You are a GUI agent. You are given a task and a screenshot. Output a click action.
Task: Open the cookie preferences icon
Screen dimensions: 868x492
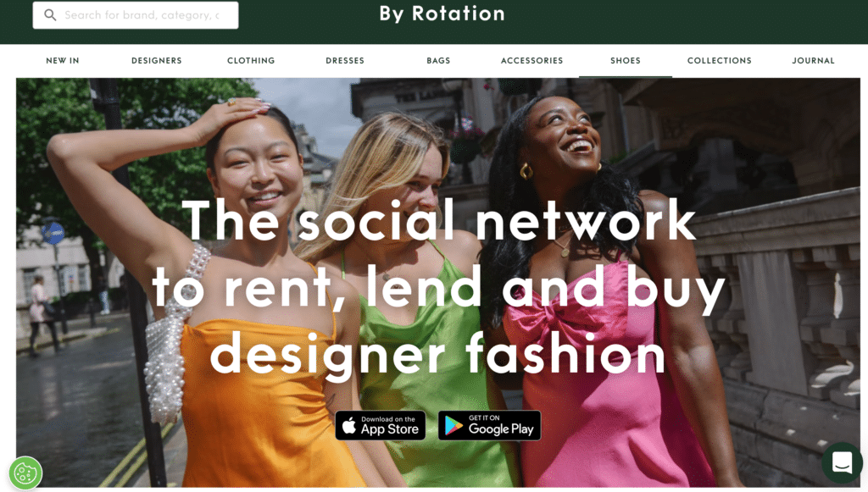click(25, 473)
